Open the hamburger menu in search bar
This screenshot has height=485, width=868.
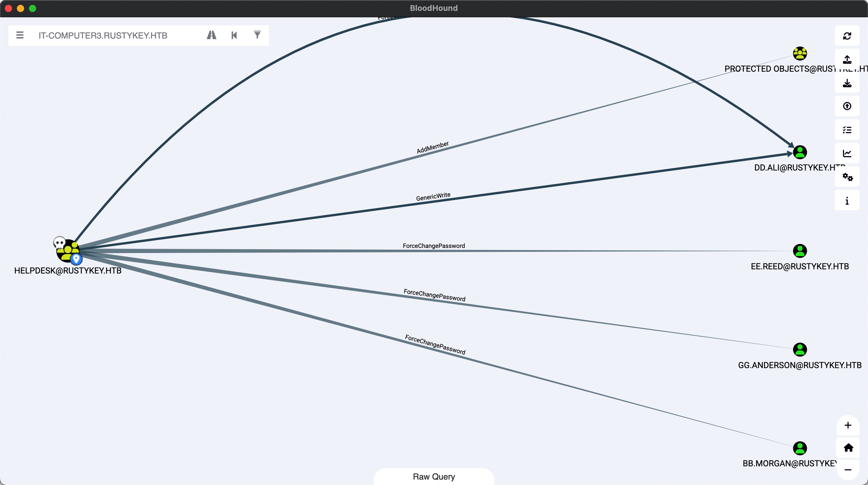point(20,35)
